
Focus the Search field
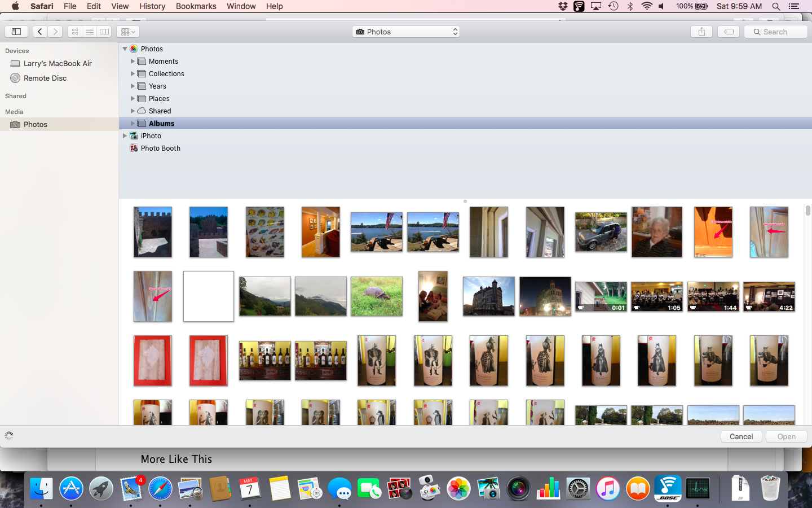(x=776, y=32)
